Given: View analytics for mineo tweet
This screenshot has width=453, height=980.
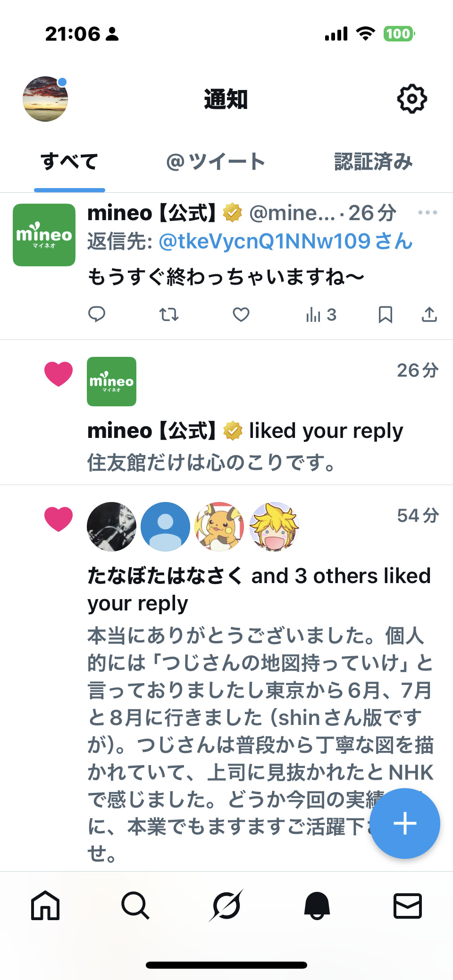Looking at the screenshot, I should coord(321,314).
